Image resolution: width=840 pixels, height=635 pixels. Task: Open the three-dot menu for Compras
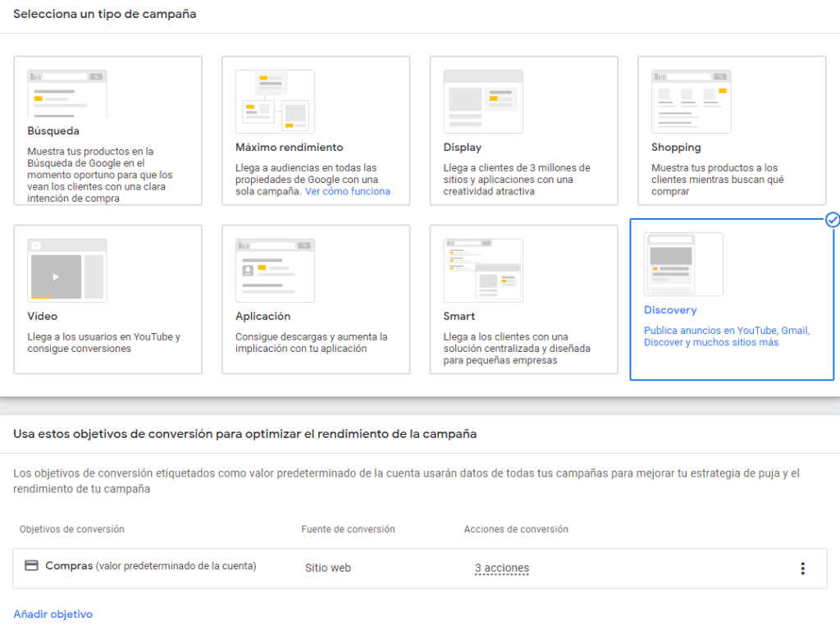pyautogui.click(x=802, y=568)
